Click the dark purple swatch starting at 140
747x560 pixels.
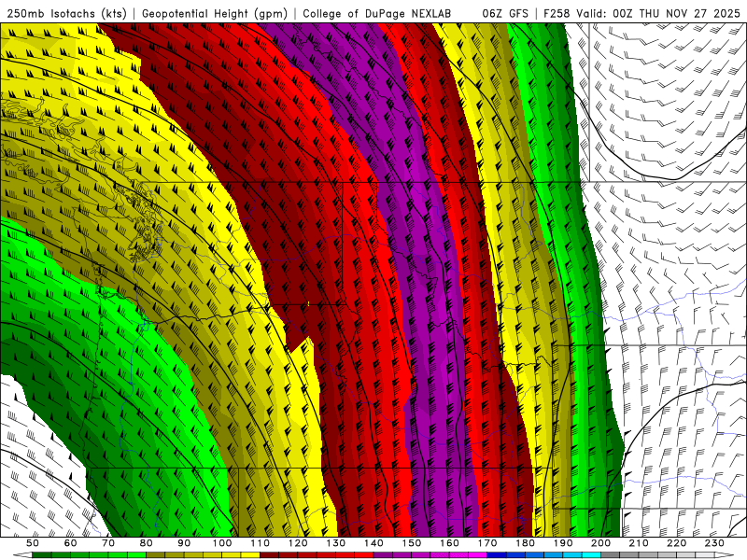tap(383, 555)
